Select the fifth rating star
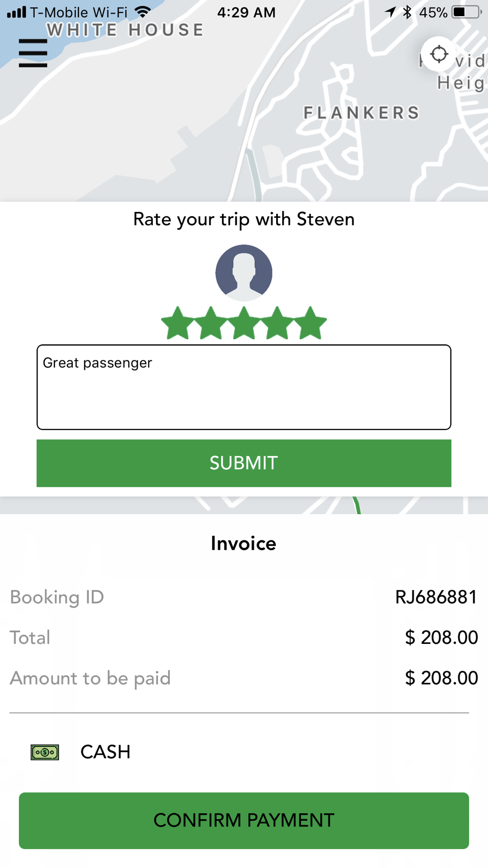Image resolution: width=488 pixels, height=868 pixels. pyautogui.click(x=310, y=323)
